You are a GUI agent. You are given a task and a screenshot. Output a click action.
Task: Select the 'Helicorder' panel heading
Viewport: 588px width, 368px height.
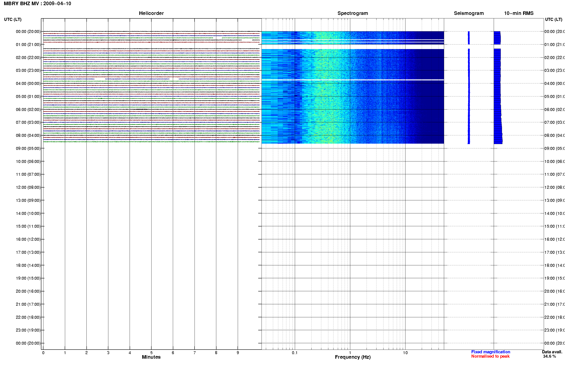pos(151,13)
